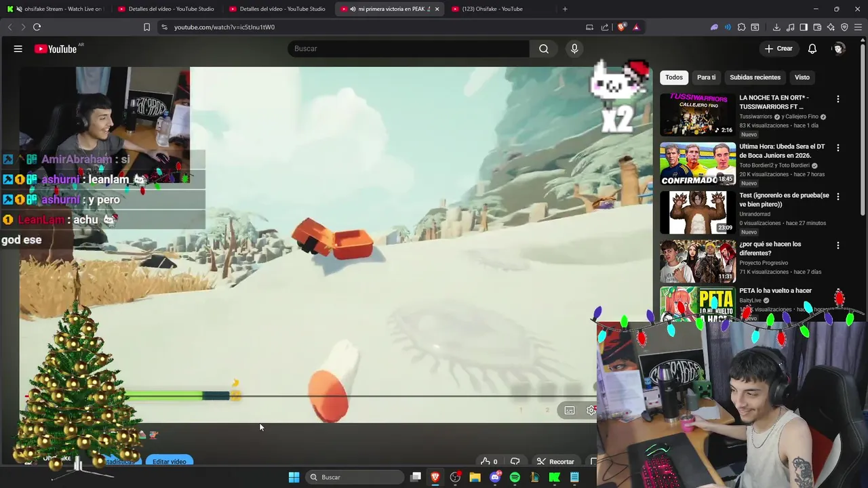This screenshot has width=868, height=488.
Task: Click Recortar clip button
Action: coord(555,462)
